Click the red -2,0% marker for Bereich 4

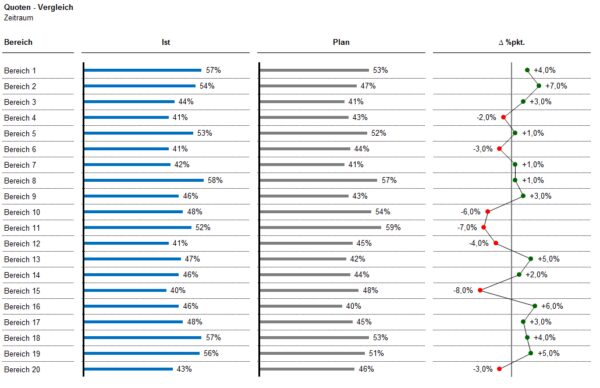pyautogui.click(x=504, y=117)
